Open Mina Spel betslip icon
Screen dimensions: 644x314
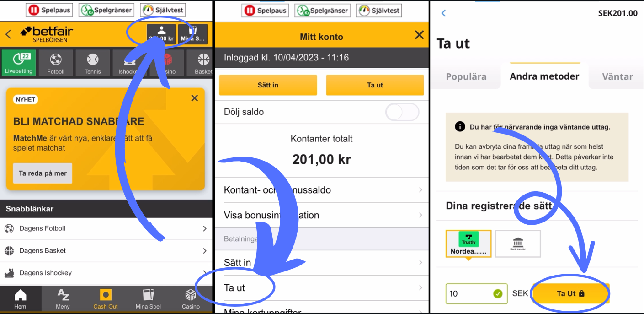[x=148, y=298]
